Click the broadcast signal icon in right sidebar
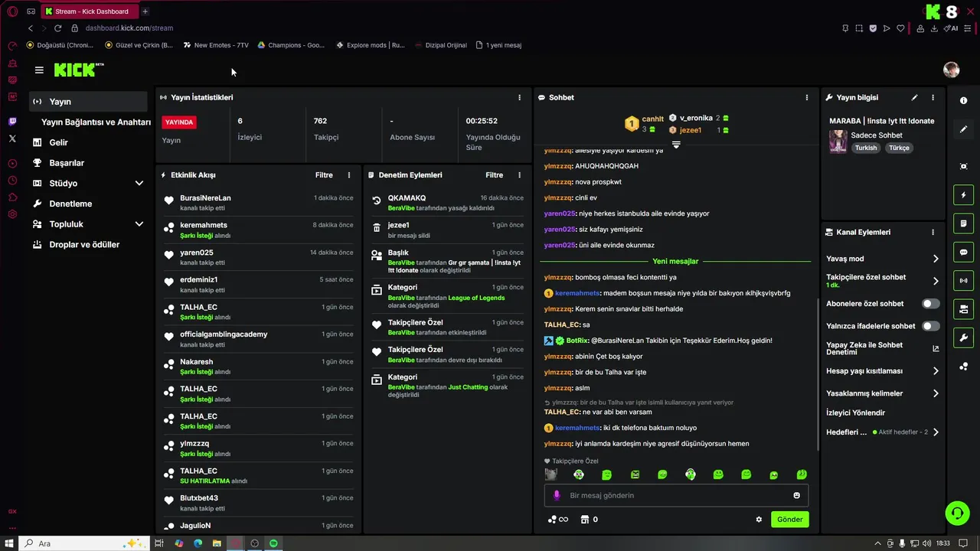 (963, 280)
